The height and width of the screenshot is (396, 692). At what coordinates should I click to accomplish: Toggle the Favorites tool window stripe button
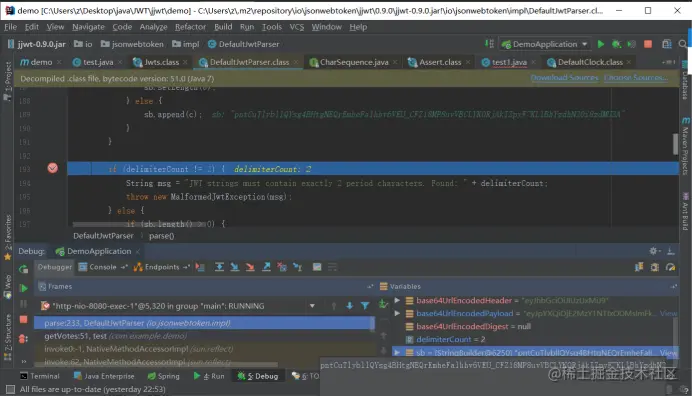pyautogui.click(x=8, y=238)
